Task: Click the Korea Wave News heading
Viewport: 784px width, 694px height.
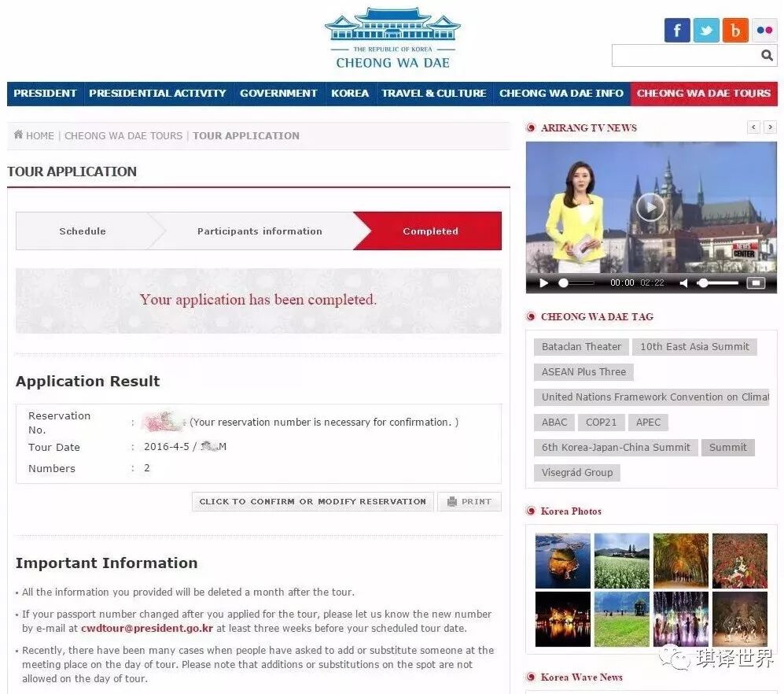Action: [581, 677]
